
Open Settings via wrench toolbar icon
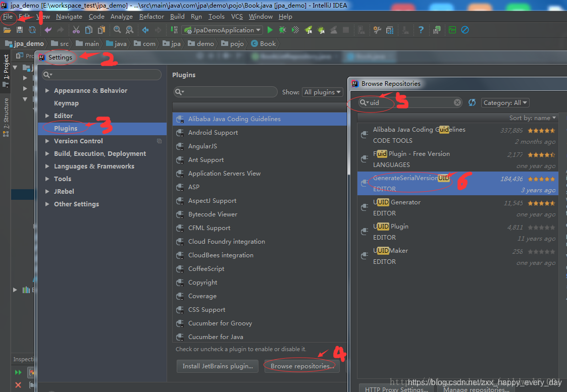(377, 30)
